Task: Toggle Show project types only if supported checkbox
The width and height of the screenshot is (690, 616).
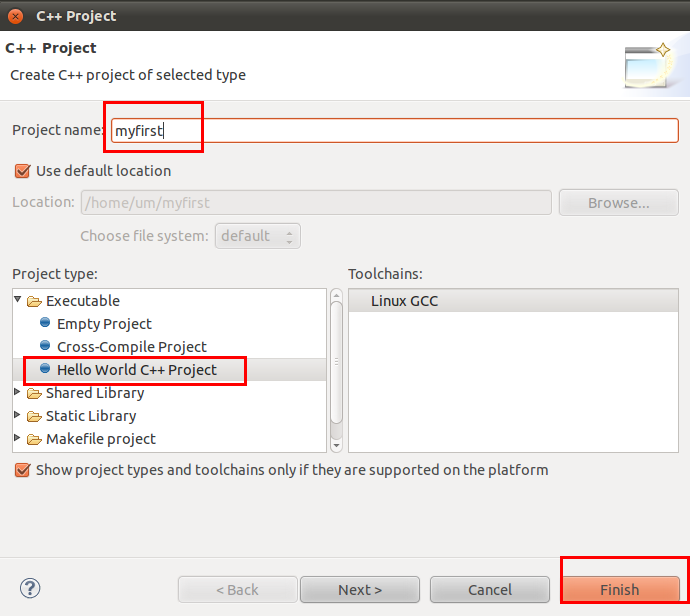Action: [x=22, y=470]
